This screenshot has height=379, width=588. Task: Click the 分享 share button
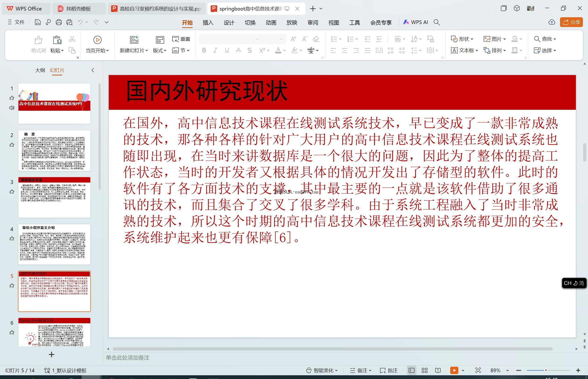pyautogui.click(x=571, y=22)
